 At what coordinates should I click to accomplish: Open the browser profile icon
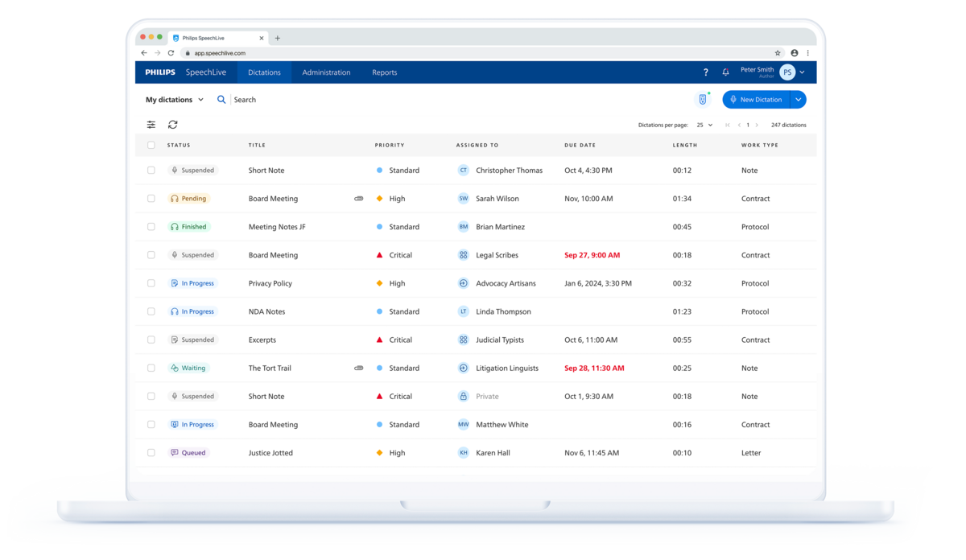(795, 53)
